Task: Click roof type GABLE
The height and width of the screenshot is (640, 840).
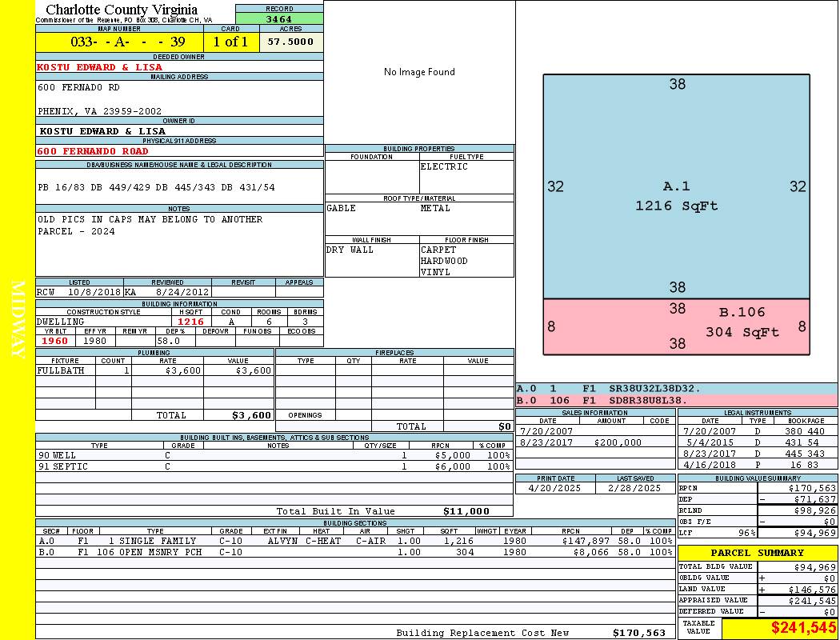Action: (341, 208)
